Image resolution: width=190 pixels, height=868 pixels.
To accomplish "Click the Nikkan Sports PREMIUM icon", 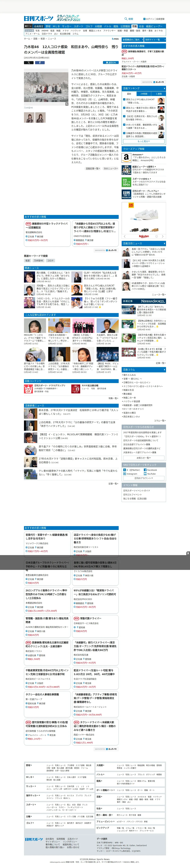I will pos(126,194).
